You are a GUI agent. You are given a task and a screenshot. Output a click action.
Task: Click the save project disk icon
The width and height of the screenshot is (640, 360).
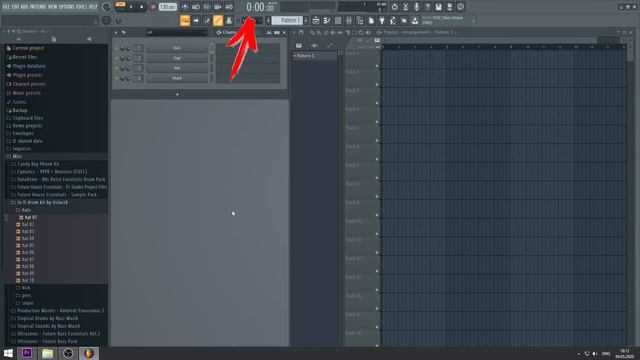click(x=438, y=7)
